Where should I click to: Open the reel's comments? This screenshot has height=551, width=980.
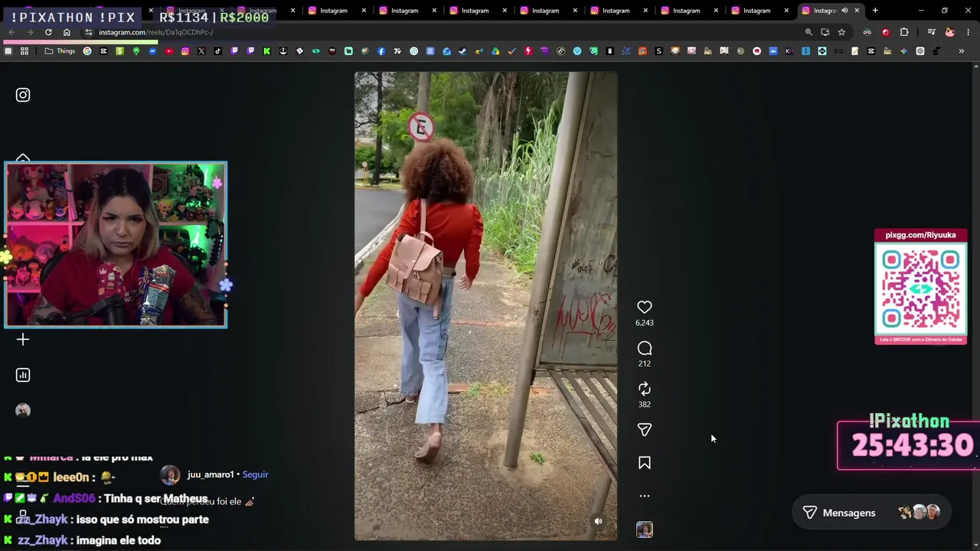(x=645, y=348)
